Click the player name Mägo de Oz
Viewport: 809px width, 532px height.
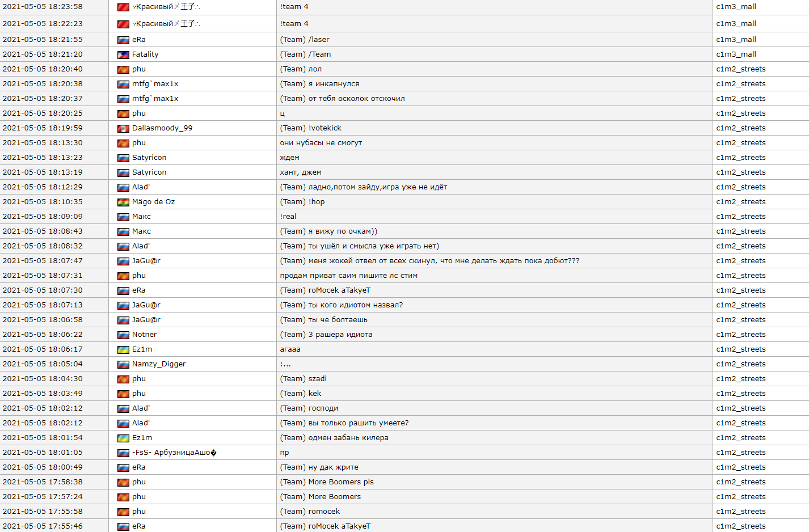click(x=153, y=202)
